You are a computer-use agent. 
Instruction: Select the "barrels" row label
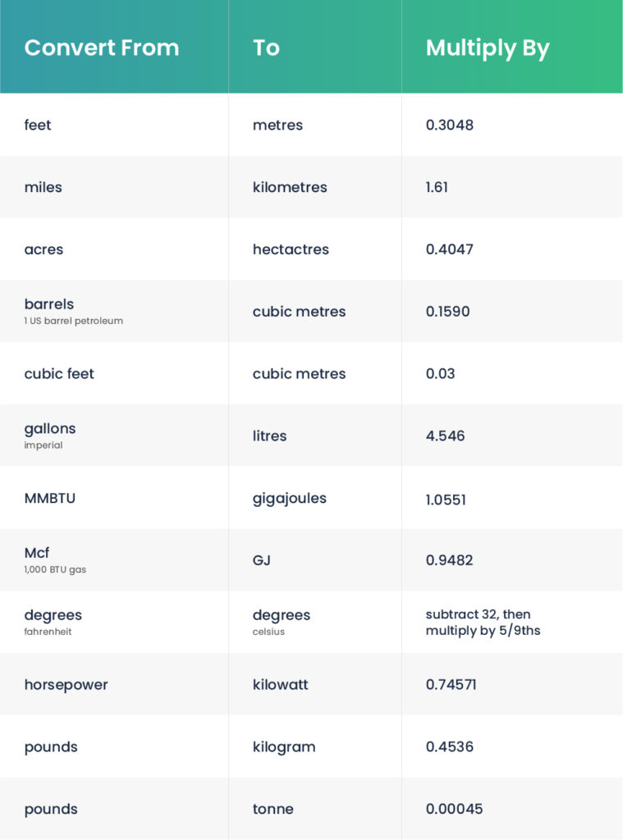pyautogui.click(x=49, y=304)
